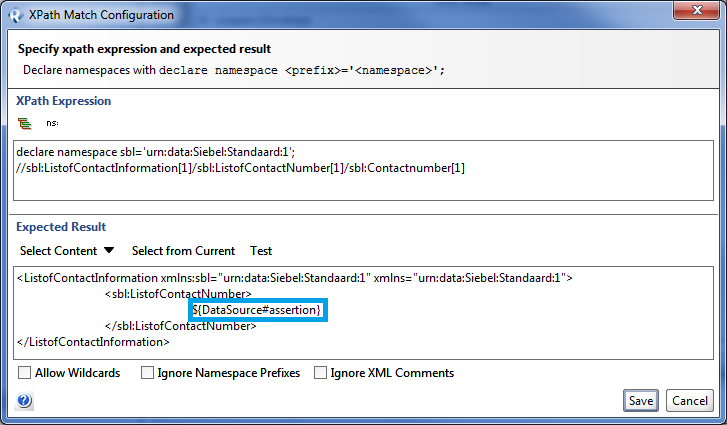Click the //sbl:ListofContactInformation XPath line
The height and width of the screenshot is (425, 727).
pyautogui.click(x=240, y=167)
